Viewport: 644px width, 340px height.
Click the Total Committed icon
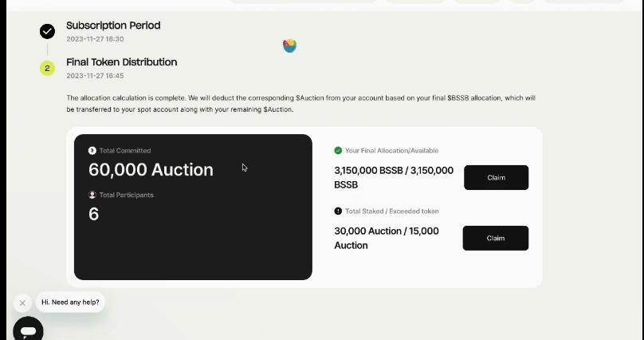click(92, 151)
